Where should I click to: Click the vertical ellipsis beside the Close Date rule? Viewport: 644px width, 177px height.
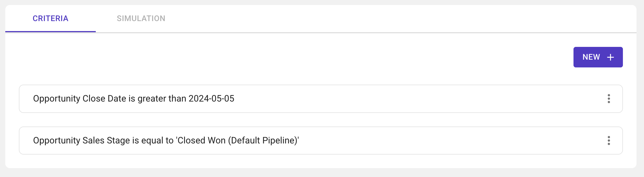coord(609,99)
